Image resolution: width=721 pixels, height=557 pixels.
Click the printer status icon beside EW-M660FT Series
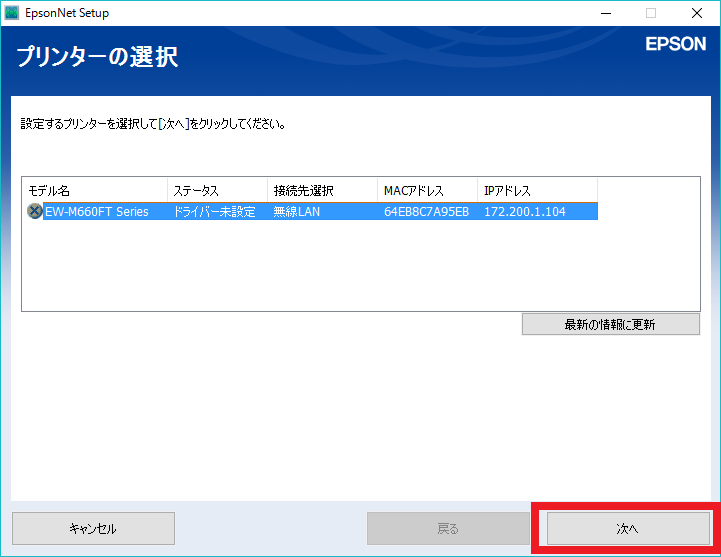[34, 211]
